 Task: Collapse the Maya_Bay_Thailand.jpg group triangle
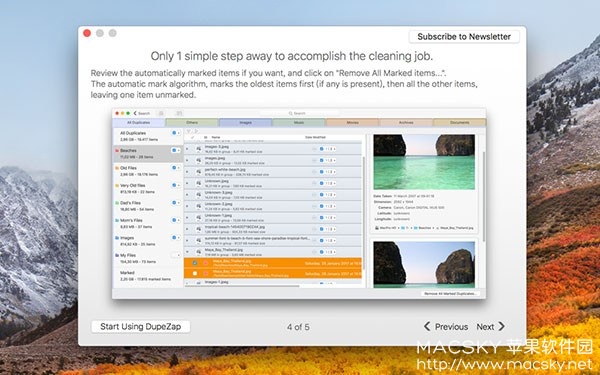pyautogui.click(x=187, y=252)
